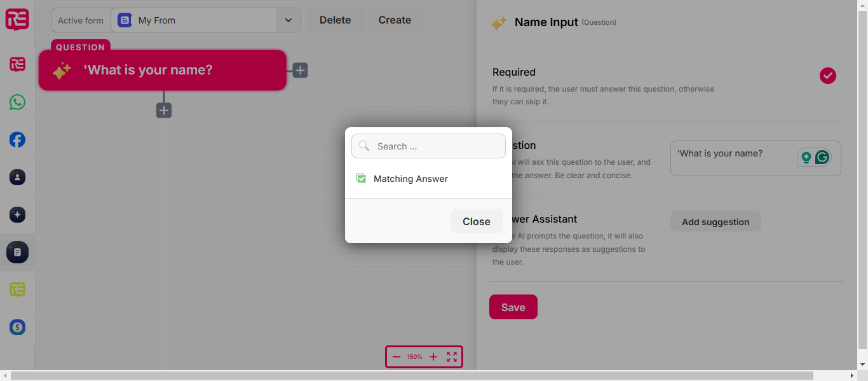Click the Add suggestion button
The width and height of the screenshot is (868, 381).
715,222
